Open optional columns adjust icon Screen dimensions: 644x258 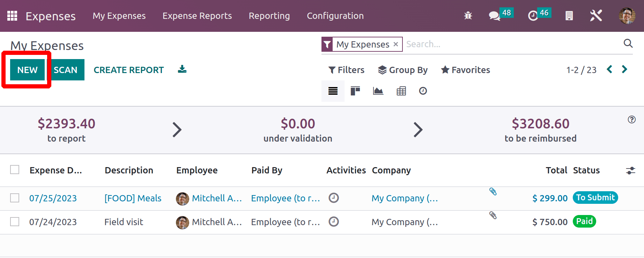click(x=630, y=171)
